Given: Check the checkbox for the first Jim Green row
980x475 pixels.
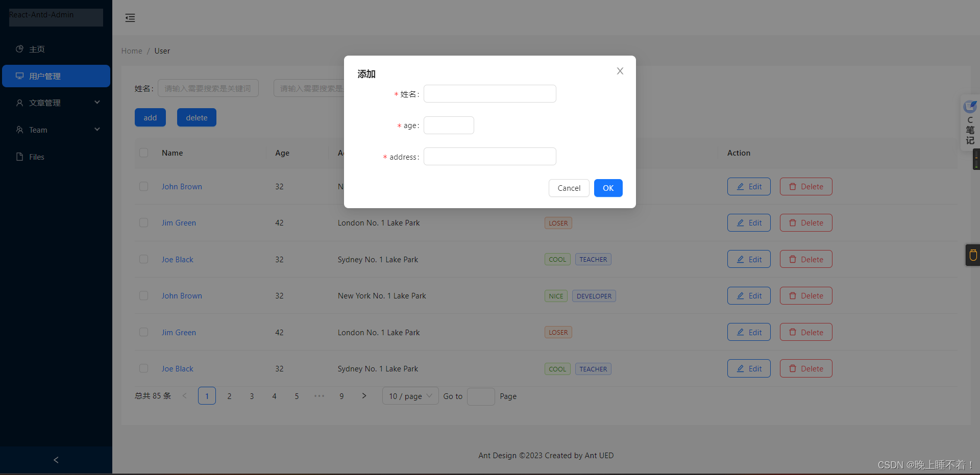Looking at the screenshot, I should (x=143, y=222).
